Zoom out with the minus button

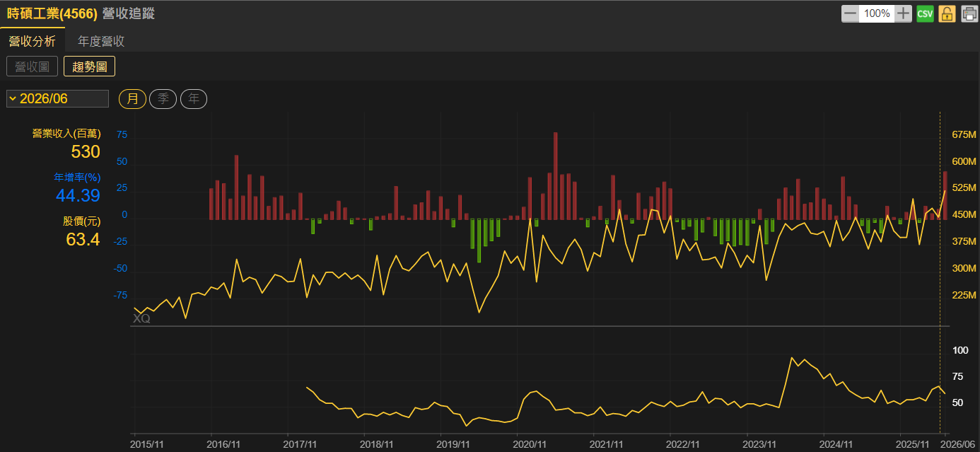click(x=850, y=13)
